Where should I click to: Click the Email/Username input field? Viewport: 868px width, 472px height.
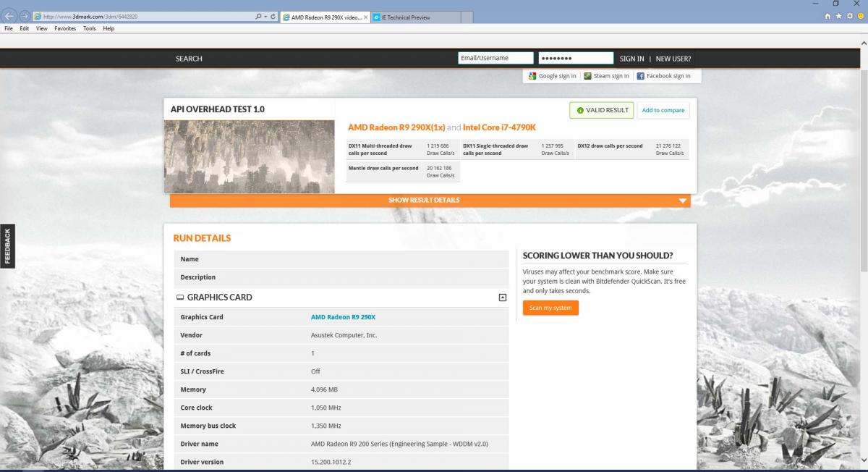[x=495, y=58]
